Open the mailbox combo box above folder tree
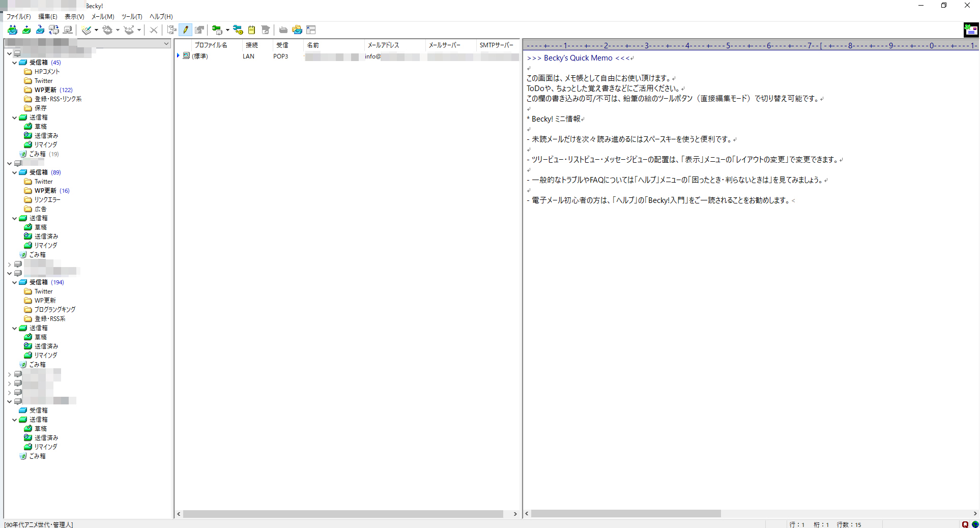 point(87,43)
